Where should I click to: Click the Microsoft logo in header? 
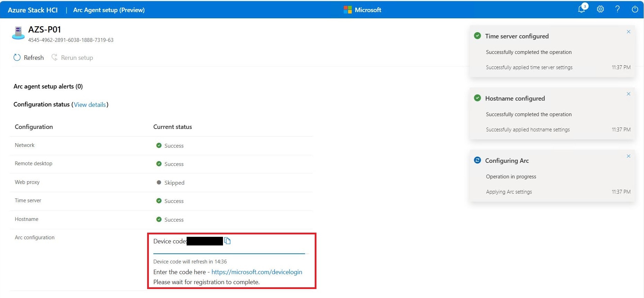pyautogui.click(x=348, y=10)
